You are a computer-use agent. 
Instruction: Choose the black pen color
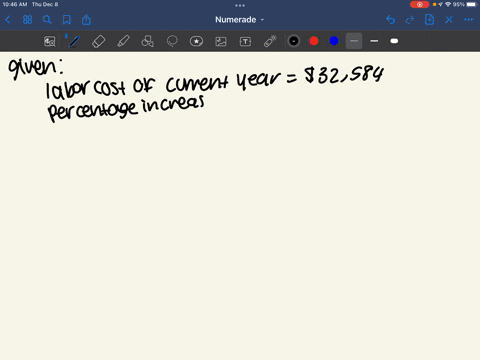pyautogui.click(x=294, y=41)
